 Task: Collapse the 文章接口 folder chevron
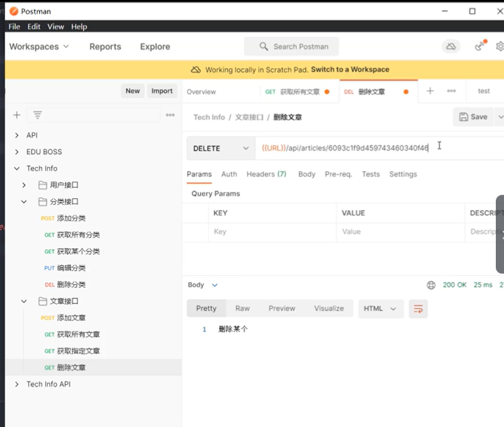tap(24, 301)
